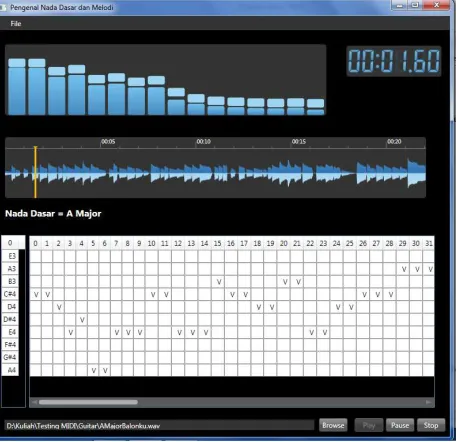Click column header 31 in the melody grid
The height and width of the screenshot is (442, 460).
pyautogui.click(x=429, y=243)
